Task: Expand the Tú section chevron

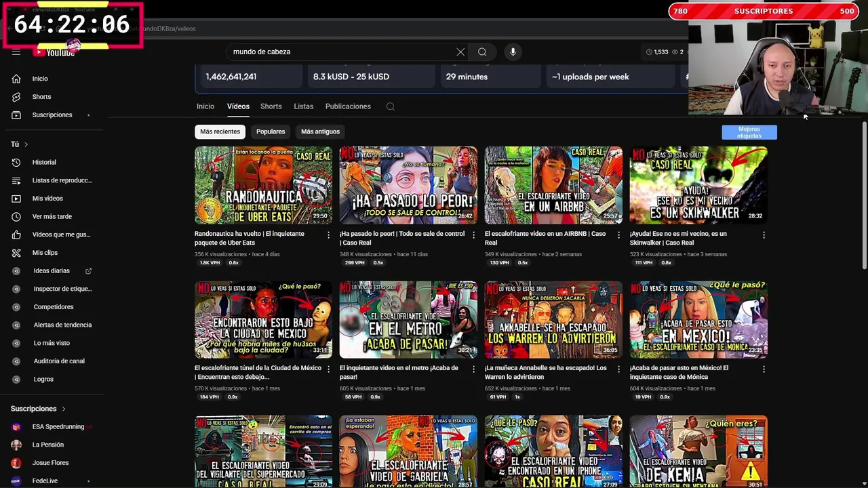Action: (26, 144)
